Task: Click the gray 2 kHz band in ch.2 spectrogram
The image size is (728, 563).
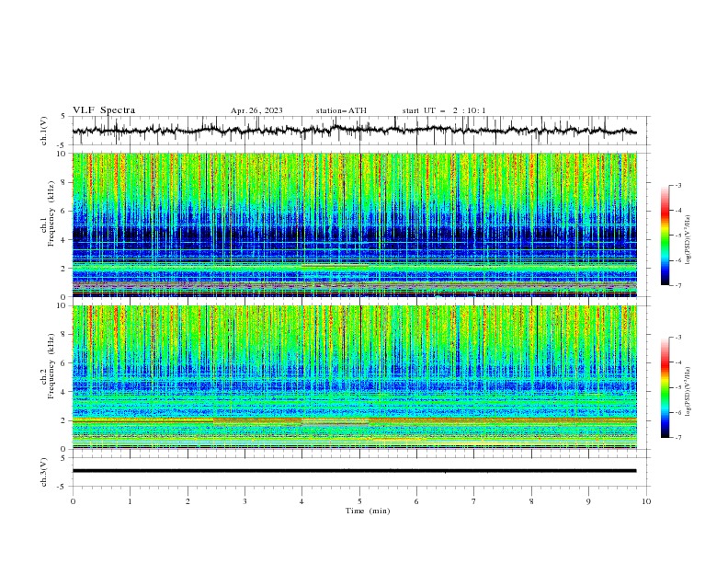Action: (x=336, y=421)
